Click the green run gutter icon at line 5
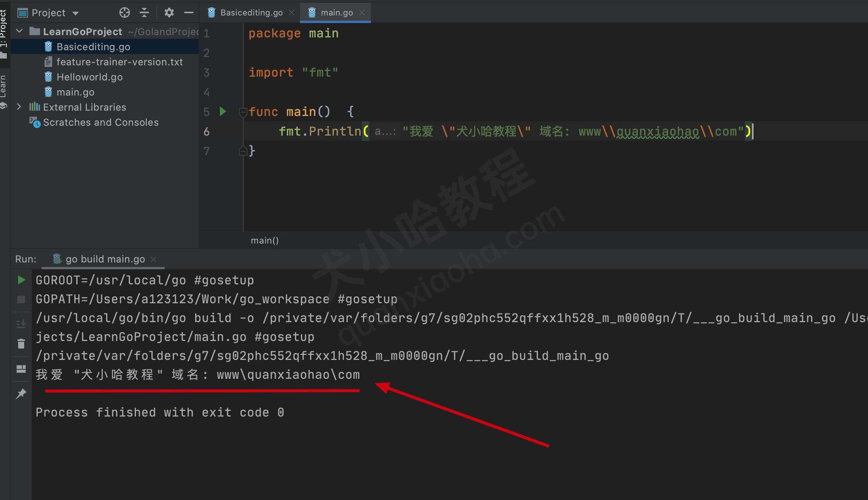868x500 pixels. point(223,111)
